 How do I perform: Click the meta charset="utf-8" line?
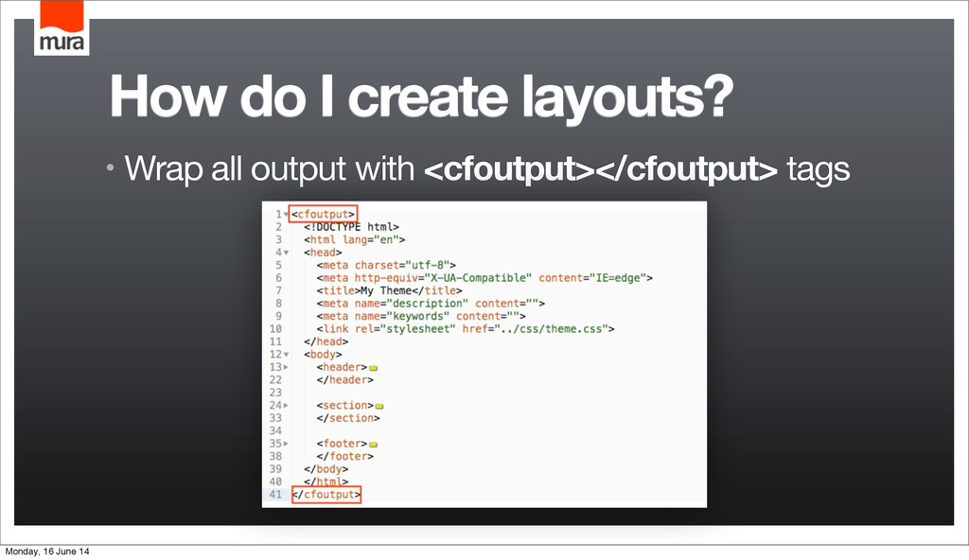(x=386, y=265)
